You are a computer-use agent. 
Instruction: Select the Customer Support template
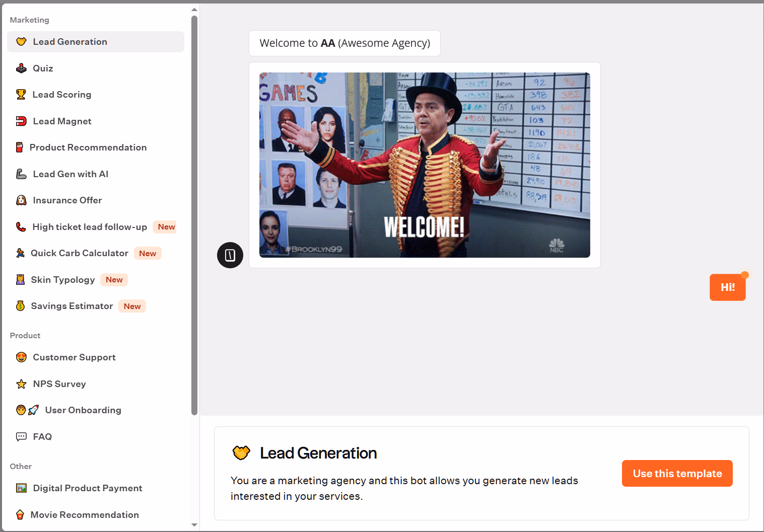point(74,357)
